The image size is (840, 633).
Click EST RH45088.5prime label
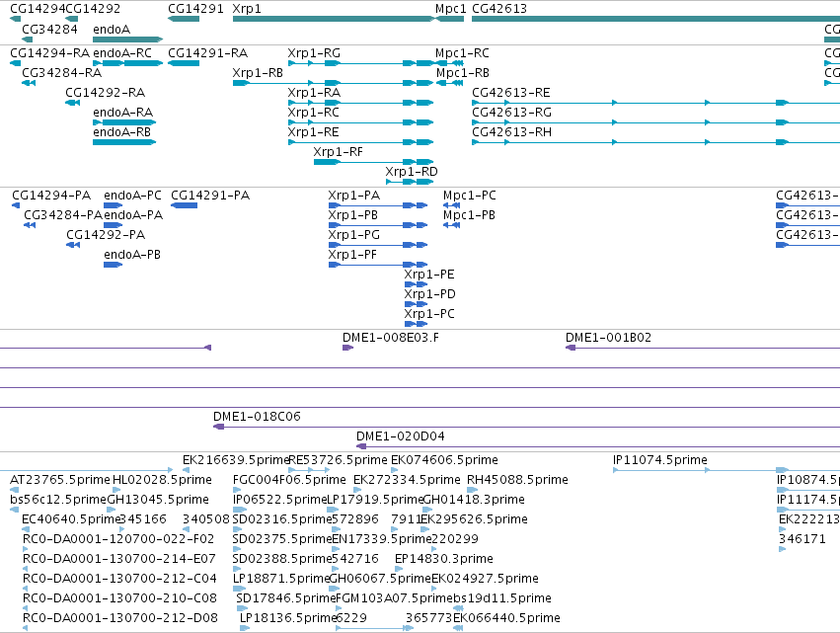click(517, 480)
